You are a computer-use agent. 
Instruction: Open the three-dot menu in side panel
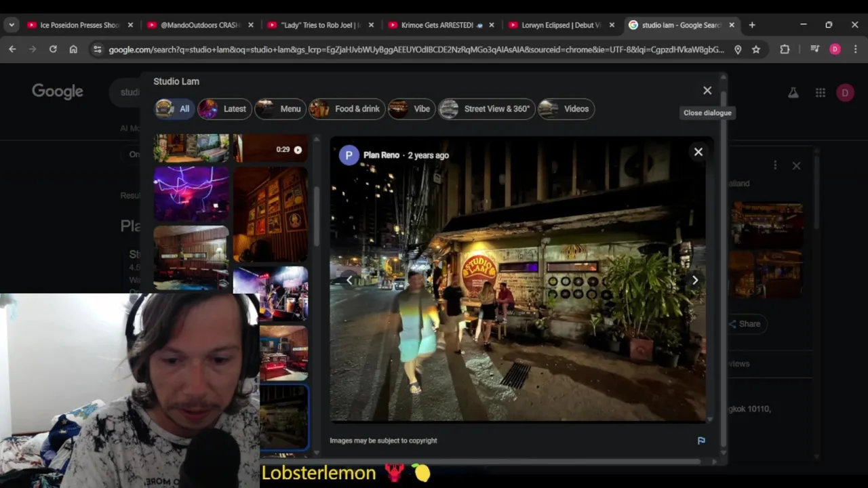pyautogui.click(x=775, y=165)
